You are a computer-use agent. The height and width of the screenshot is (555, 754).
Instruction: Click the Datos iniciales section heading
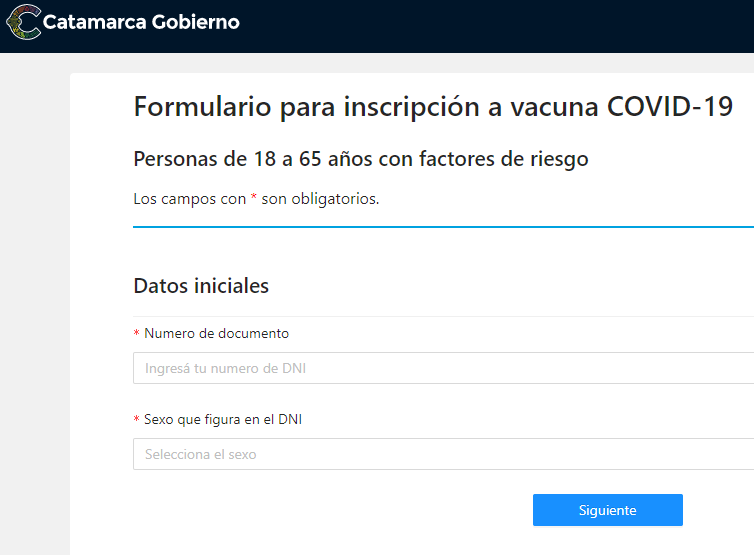tap(201, 286)
